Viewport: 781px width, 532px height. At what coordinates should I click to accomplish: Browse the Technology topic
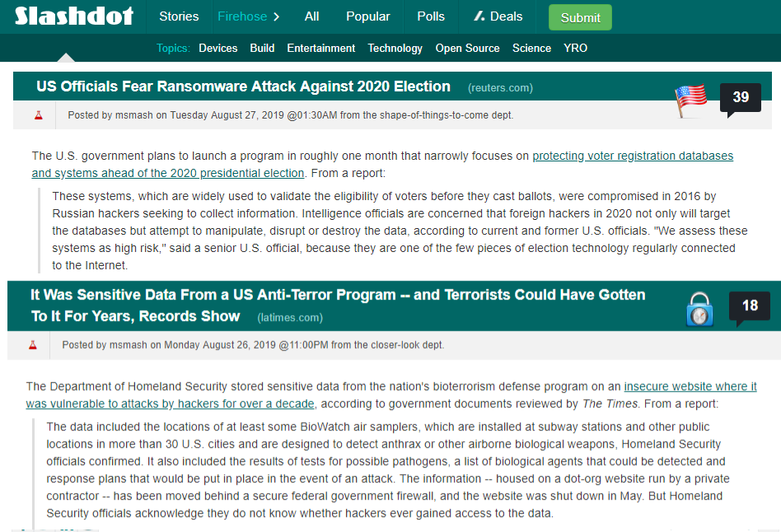point(395,49)
